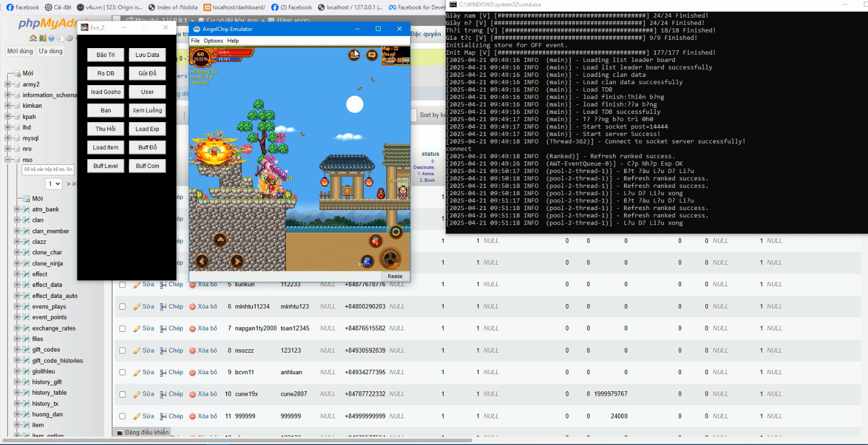Viewport: 868px width, 445px height.
Task: Click the Lưu Data button in Exe_Z
Action: coord(147,55)
